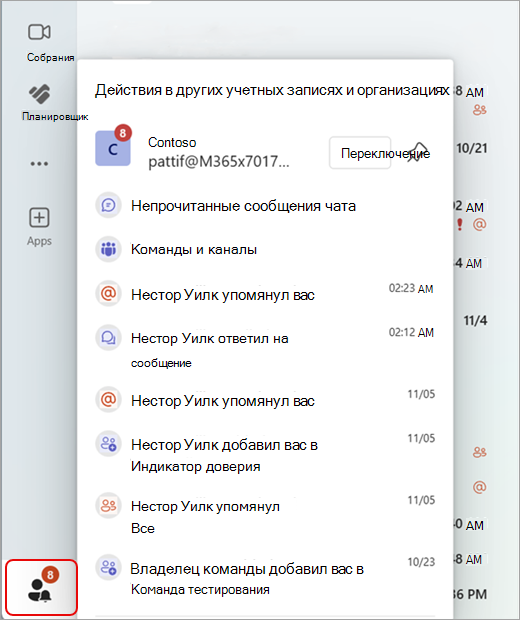Open Нестор Уилк упомянул Все notification
This screenshot has width=520, height=620.
pos(264,516)
